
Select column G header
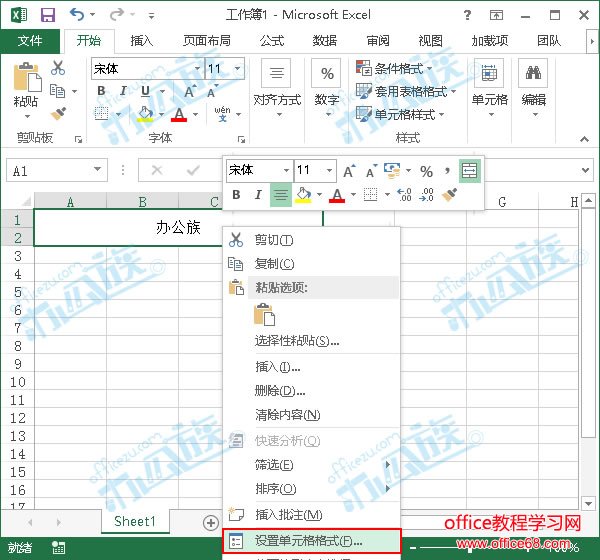click(x=502, y=202)
